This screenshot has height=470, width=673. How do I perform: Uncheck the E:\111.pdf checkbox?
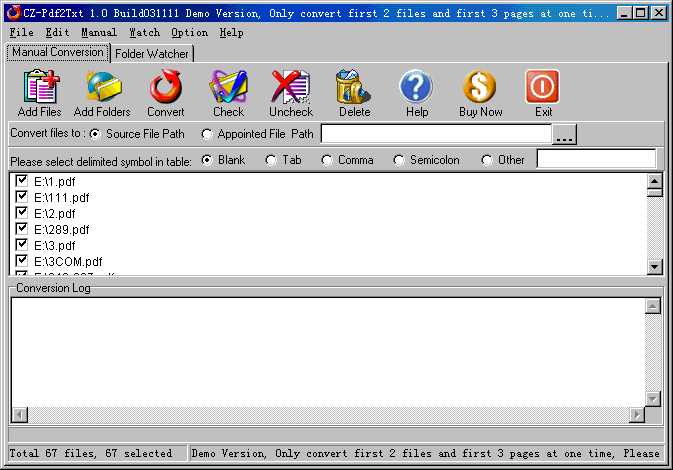click(21, 197)
